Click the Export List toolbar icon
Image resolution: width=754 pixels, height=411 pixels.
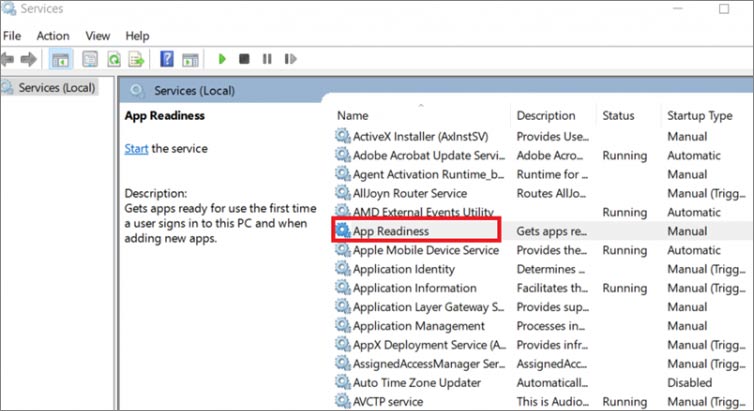click(x=136, y=59)
